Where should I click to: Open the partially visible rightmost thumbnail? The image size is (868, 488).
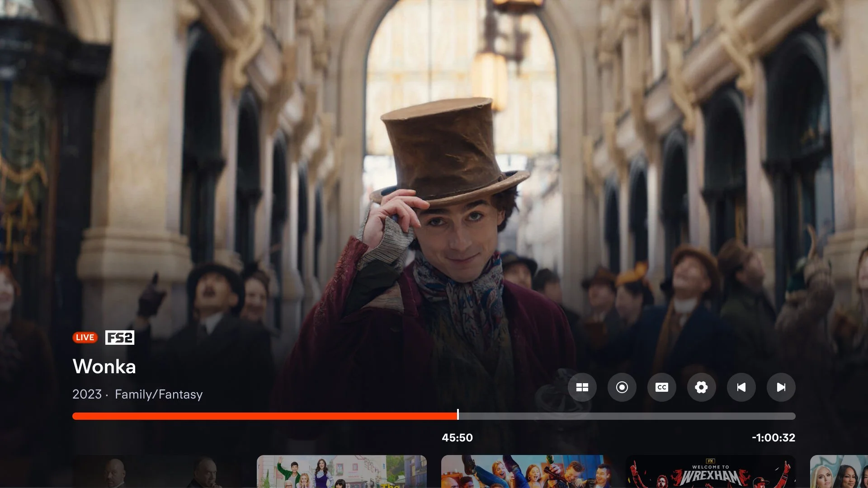839,472
